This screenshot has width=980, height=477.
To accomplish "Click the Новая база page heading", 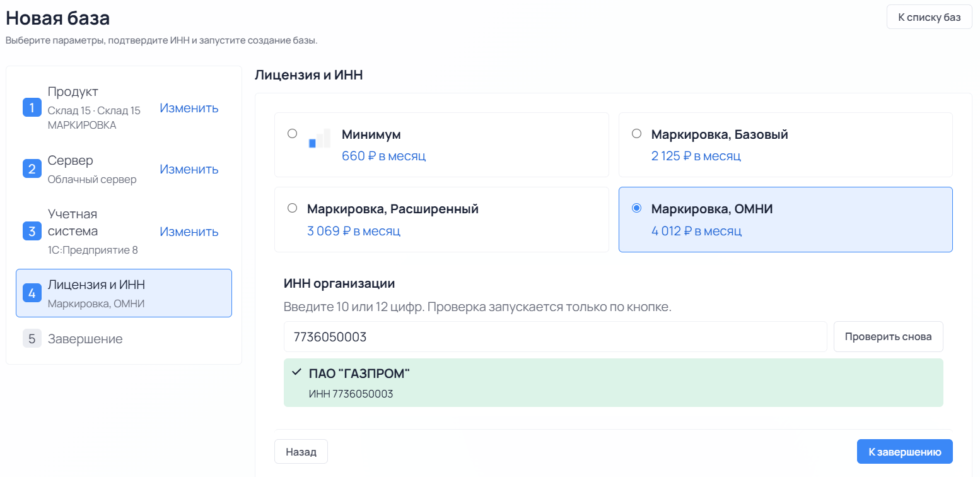I will point(57,18).
